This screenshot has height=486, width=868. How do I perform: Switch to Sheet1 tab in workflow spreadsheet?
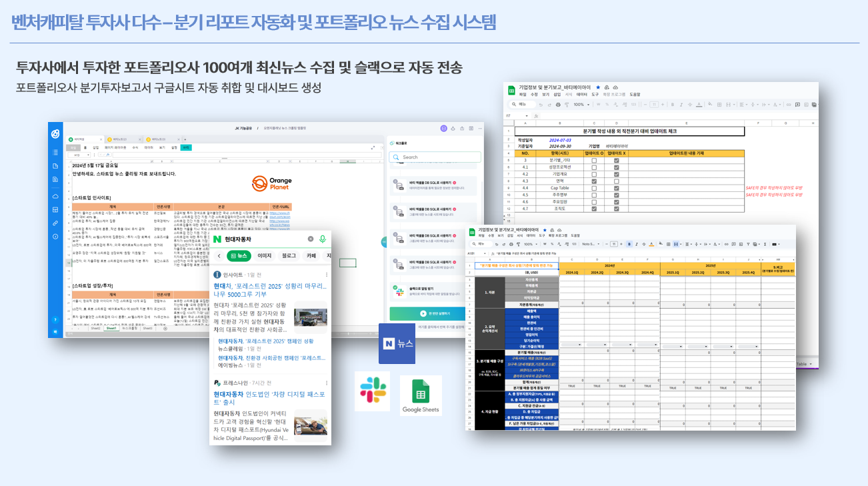point(111,328)
